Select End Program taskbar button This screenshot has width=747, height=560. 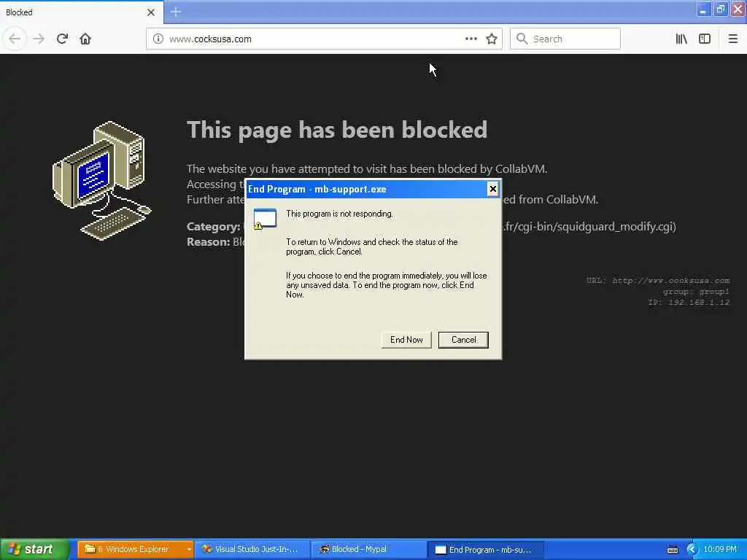pyautogui.click(x=485, y=550)
